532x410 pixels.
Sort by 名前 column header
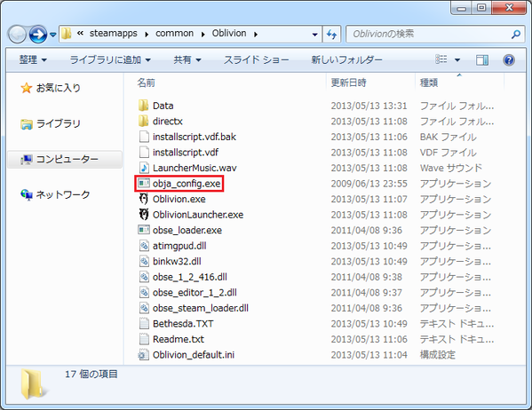click(x=146, y=83)
